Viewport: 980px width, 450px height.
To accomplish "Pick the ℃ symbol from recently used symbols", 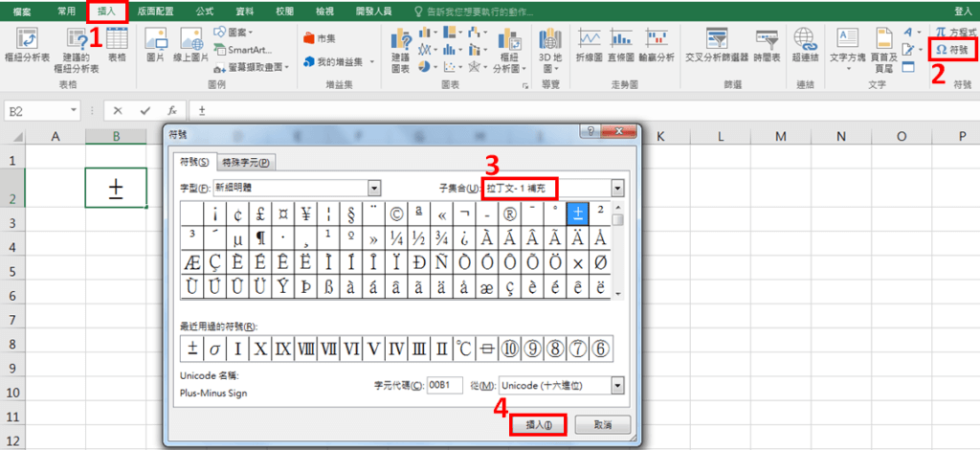I will point(464,348).
